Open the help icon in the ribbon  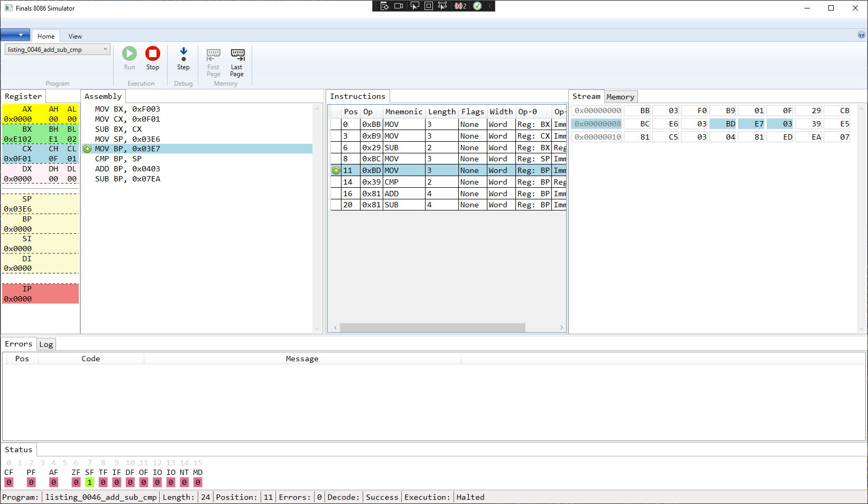(x=861, y=35)
